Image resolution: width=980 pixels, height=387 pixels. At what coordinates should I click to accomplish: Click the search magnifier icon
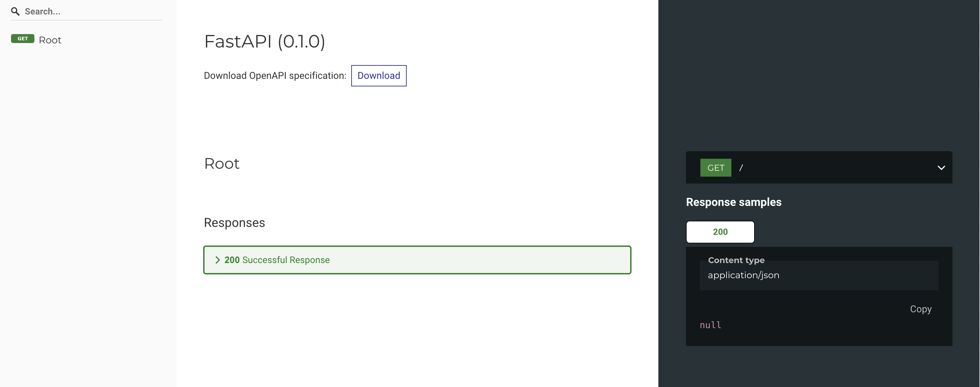(x=15, y=11)
